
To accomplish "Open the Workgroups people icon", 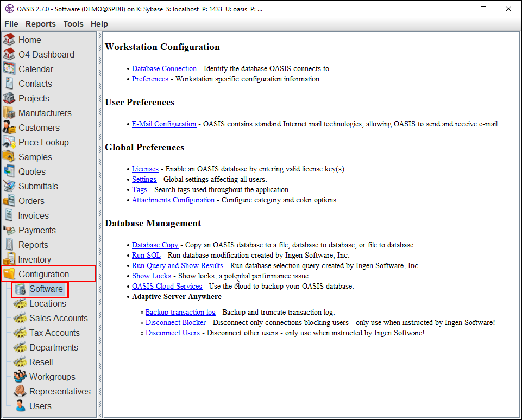I will click(x=20, y=377).
